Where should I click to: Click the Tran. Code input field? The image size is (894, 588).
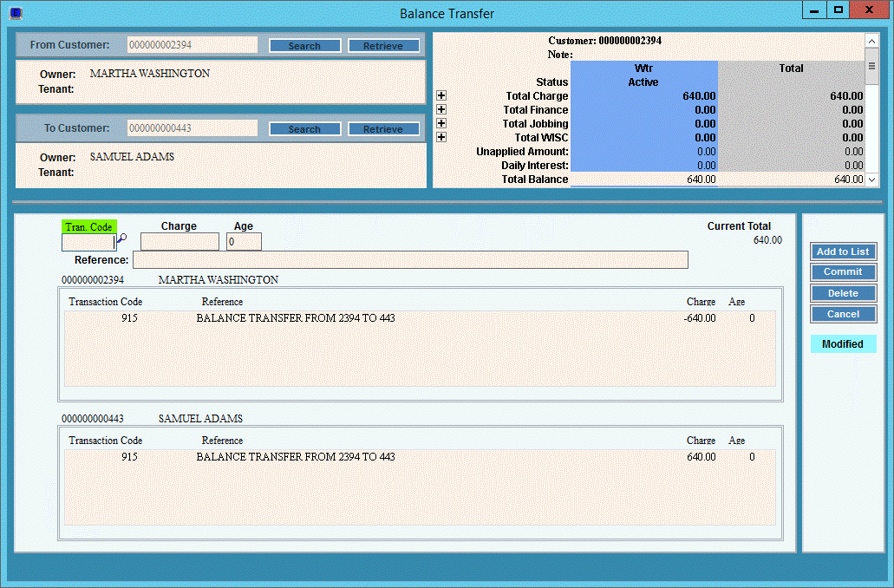pos(89,242)
